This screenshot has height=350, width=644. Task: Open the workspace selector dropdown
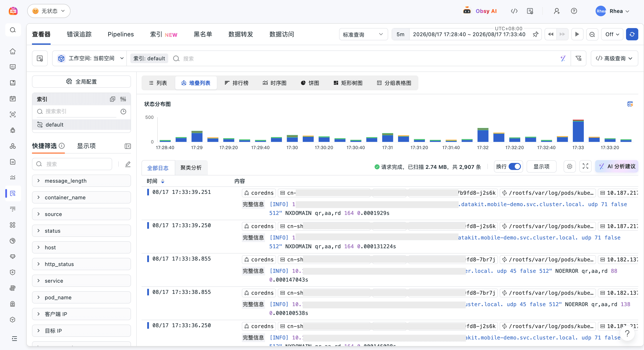click(x=90, y=58)
